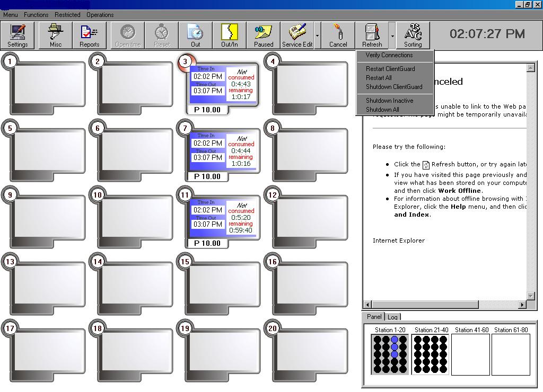
Task: Click the Station 41-60 panel box
Action: tap(471, 354)
